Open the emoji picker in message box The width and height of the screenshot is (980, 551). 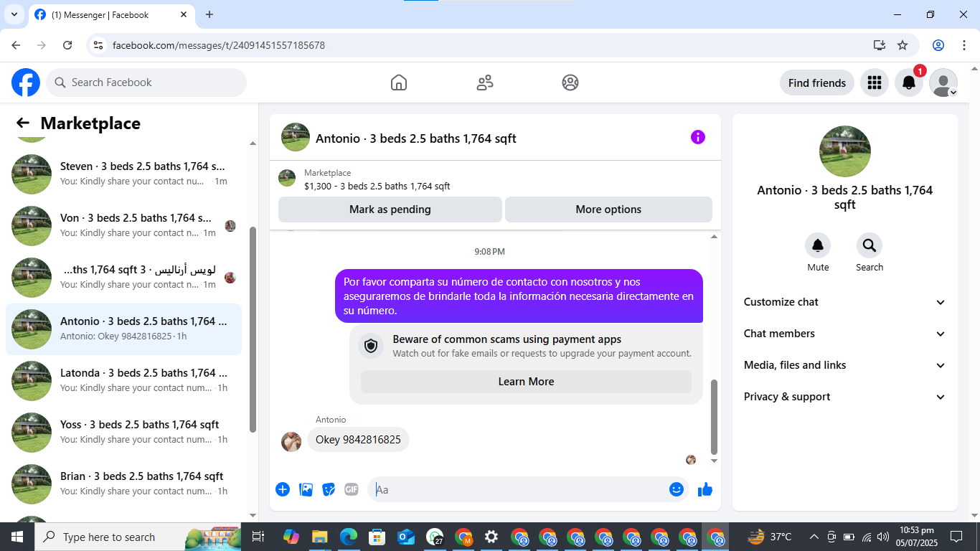[x=677, y=489]
